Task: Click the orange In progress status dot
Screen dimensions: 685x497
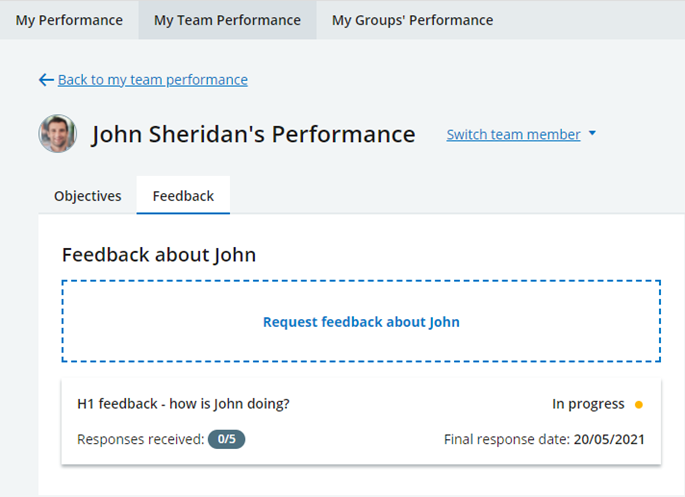Action: 639,405
